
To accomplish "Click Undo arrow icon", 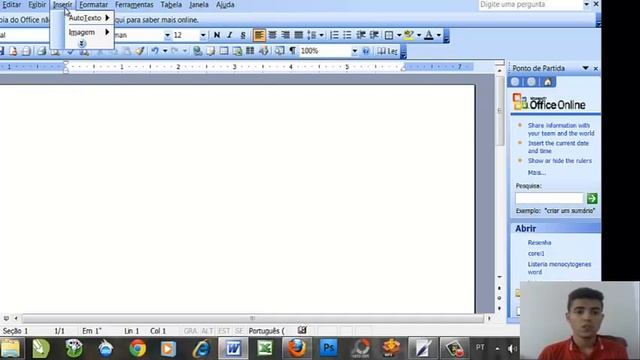I will pyautogui.click(x=155, y=51).
